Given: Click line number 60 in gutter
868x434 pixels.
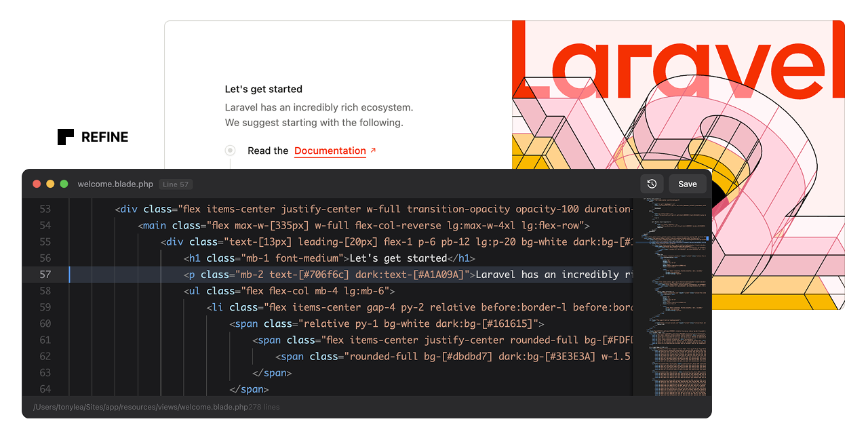Looking at the screenshot, I should coord(45,323).
